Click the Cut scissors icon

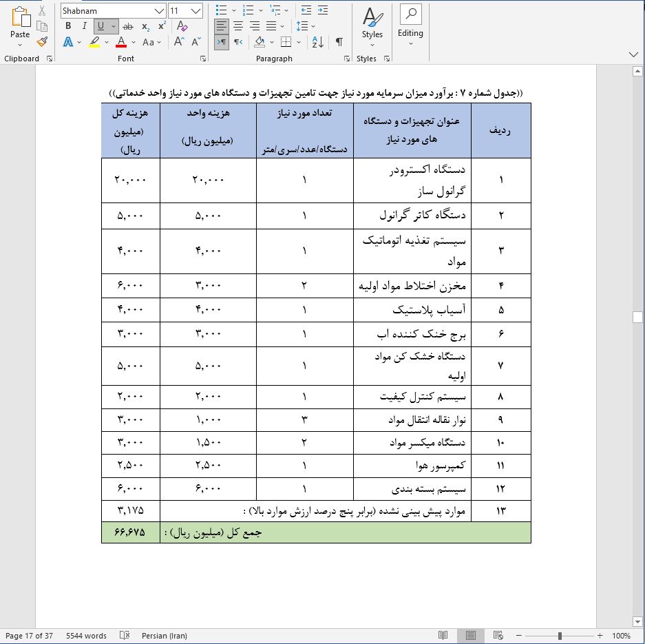point(42,11)
